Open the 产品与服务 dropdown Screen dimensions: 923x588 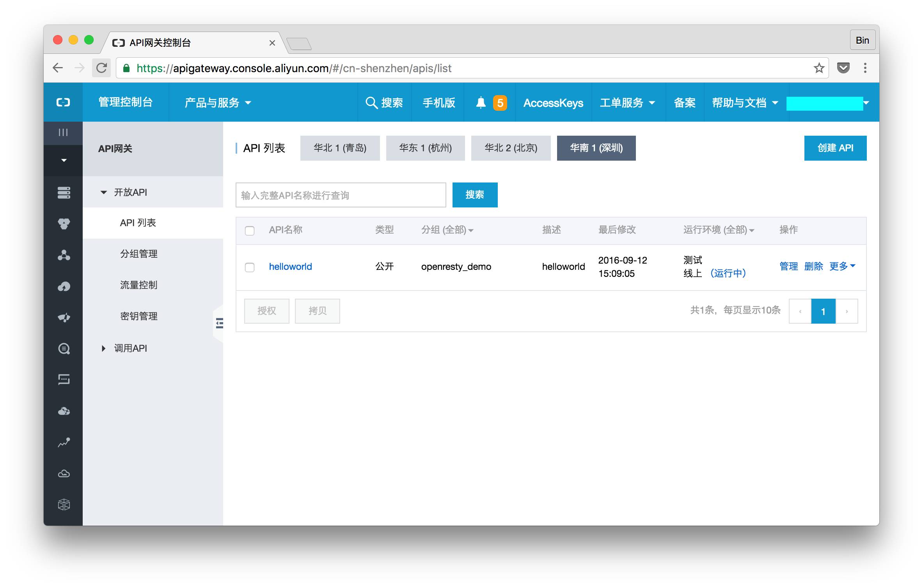point(218,103)
